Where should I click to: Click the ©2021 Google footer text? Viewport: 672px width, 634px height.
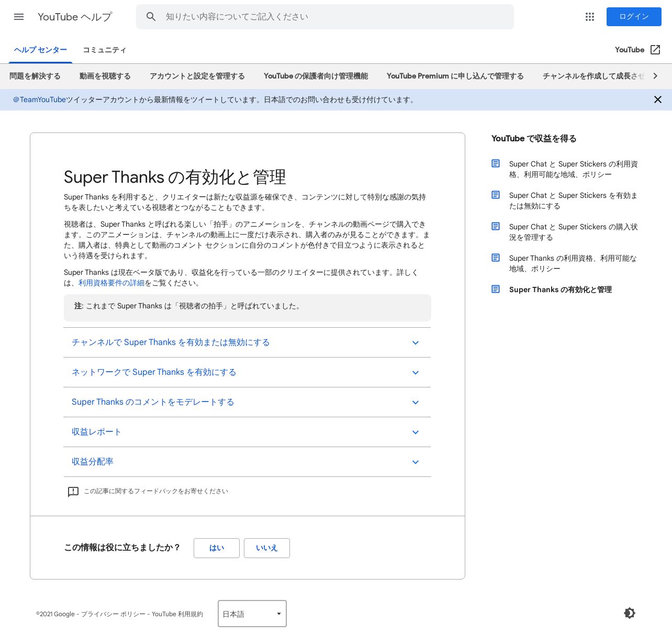(55, 614)
